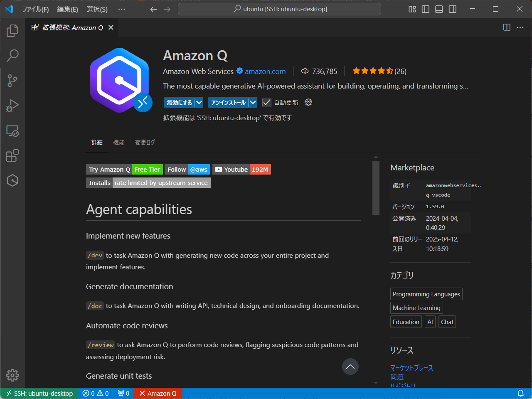The width and height of the screenshot is (532, 399).
Task: Toggle the 自動更新 checkbox
Action: point(267,102)
